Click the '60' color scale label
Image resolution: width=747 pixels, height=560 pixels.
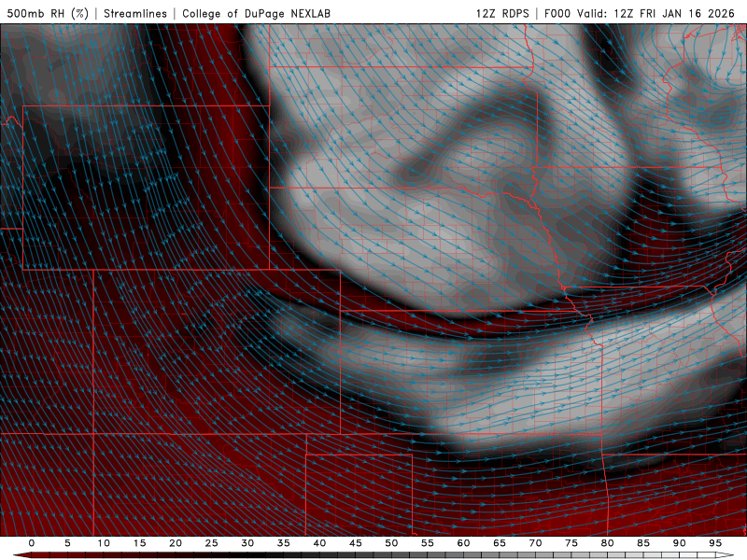[463, 543]
